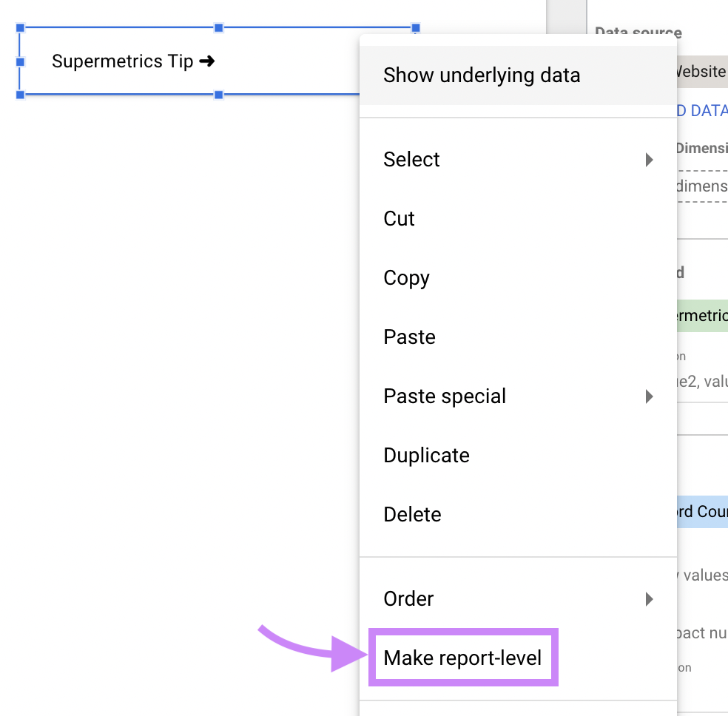Choose Show underlying data from the menu
This screenshot has width=728, height=716.
[482, 75]
